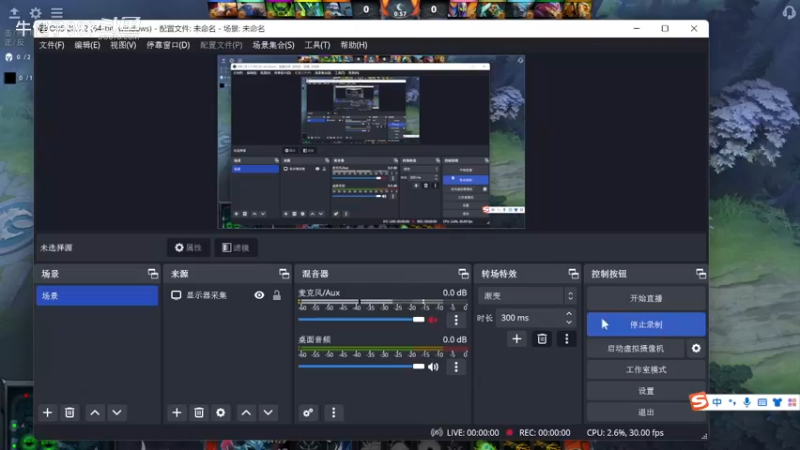Toggle 中 Chinese/English input mode
800x450 pixels.
[x=717, y=402]
